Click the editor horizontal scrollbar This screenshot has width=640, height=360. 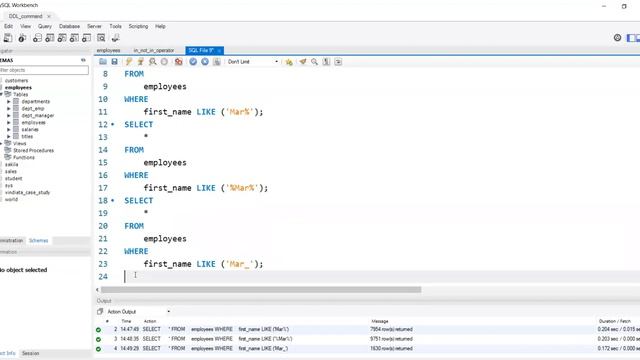coord(261,289)
